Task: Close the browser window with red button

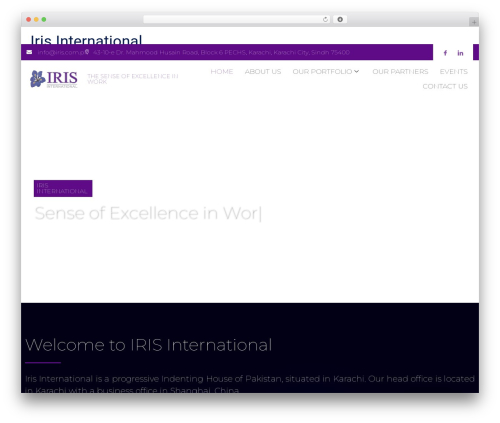Action: point(29,20)
